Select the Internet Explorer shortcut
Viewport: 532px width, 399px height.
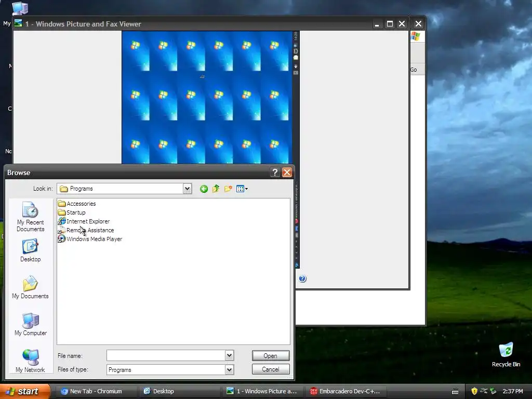(84, 221)
